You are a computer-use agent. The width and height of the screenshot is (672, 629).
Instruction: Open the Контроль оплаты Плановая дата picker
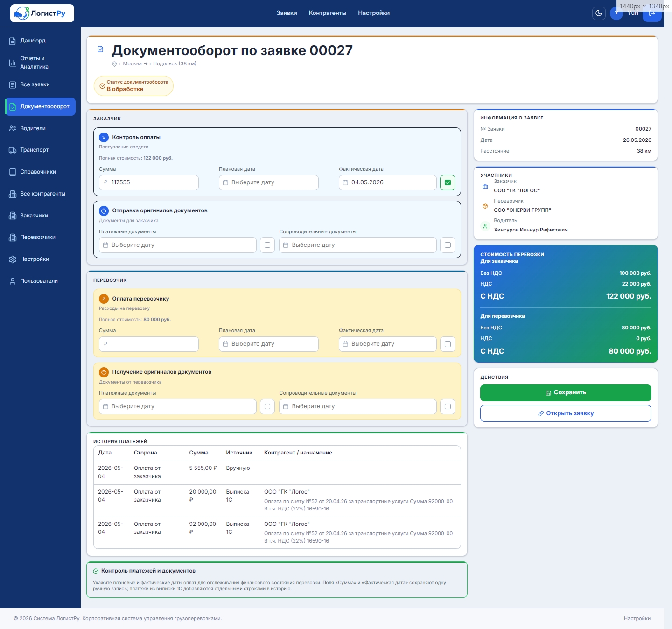(269, 182)
